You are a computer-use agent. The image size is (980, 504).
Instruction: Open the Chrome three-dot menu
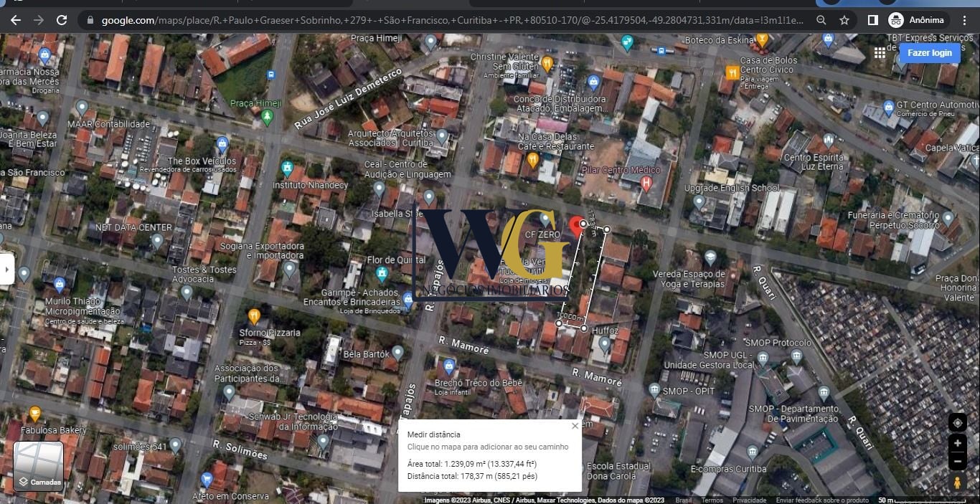coord(966,20)
